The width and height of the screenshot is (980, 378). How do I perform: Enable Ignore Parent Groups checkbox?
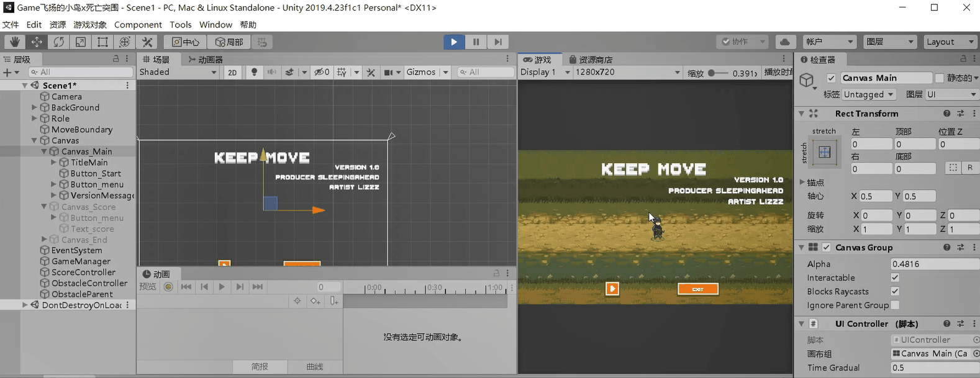pos(895,305)
